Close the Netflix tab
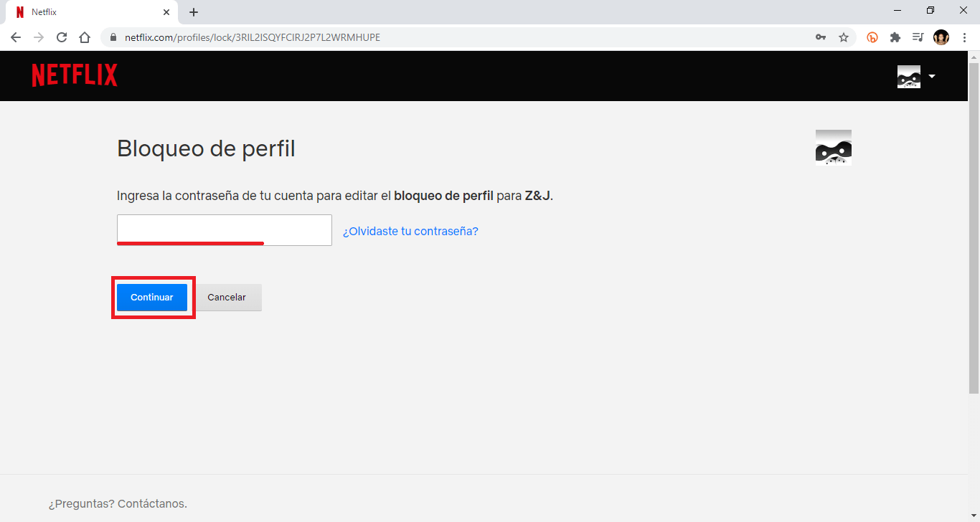This screenshot has height=522, width=980. click(166, 12)
